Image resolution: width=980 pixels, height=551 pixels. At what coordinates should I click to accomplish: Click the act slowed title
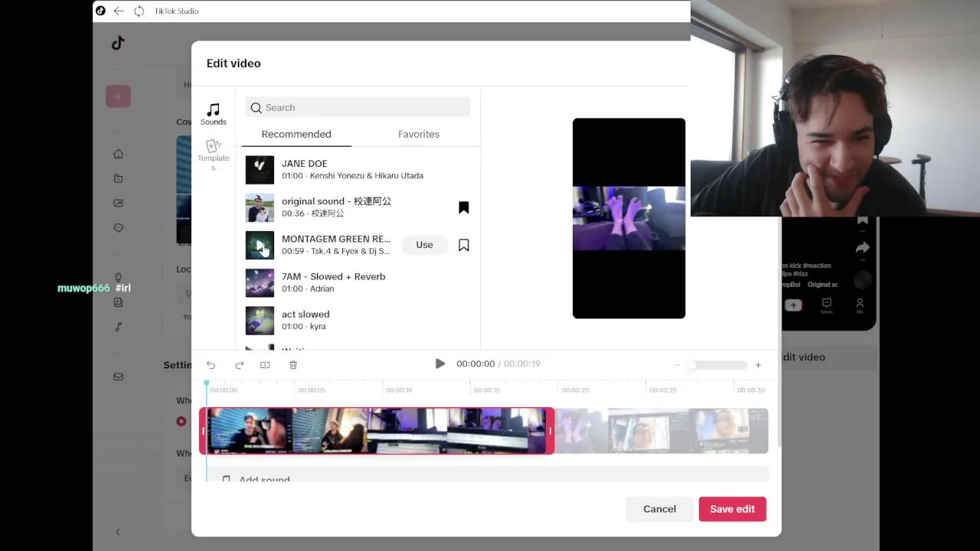(x=305, y=314)
